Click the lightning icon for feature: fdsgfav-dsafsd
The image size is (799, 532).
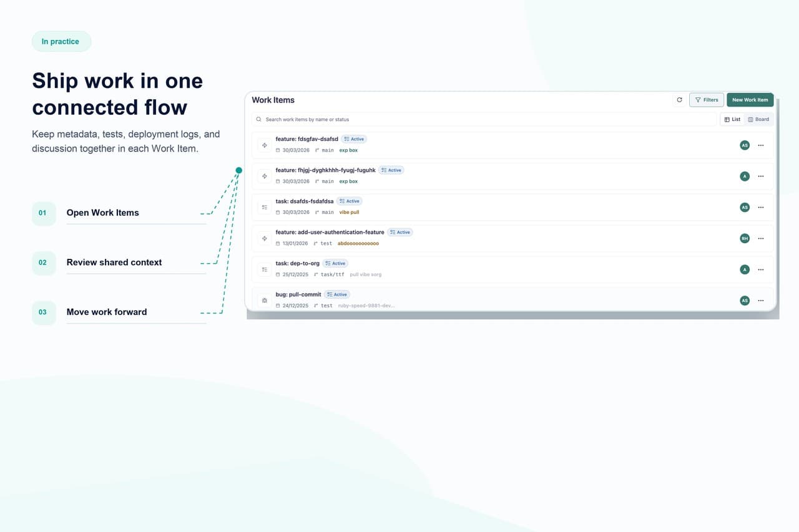[x=265, y=145]
